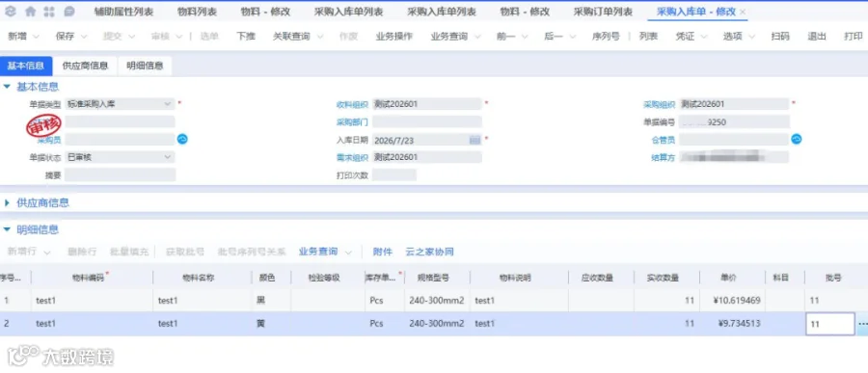868x373 pixels.
Task: Click the 结算方 link label
Action: (664, 158)
